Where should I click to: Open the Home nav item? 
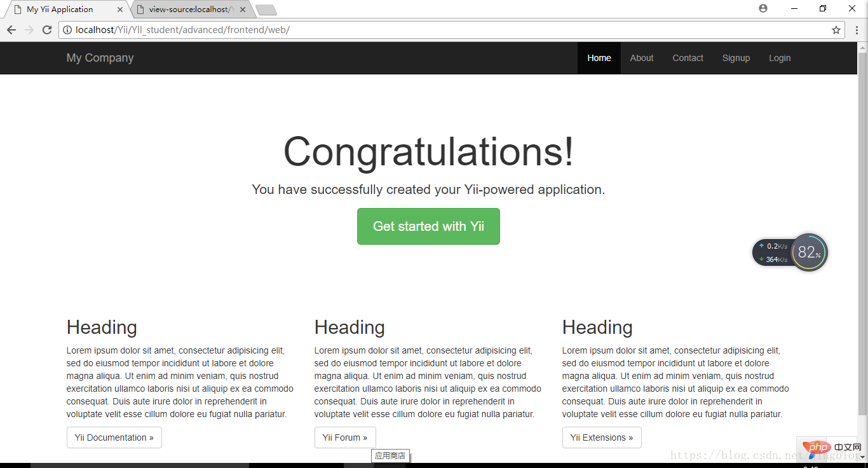tap(599, 58)
